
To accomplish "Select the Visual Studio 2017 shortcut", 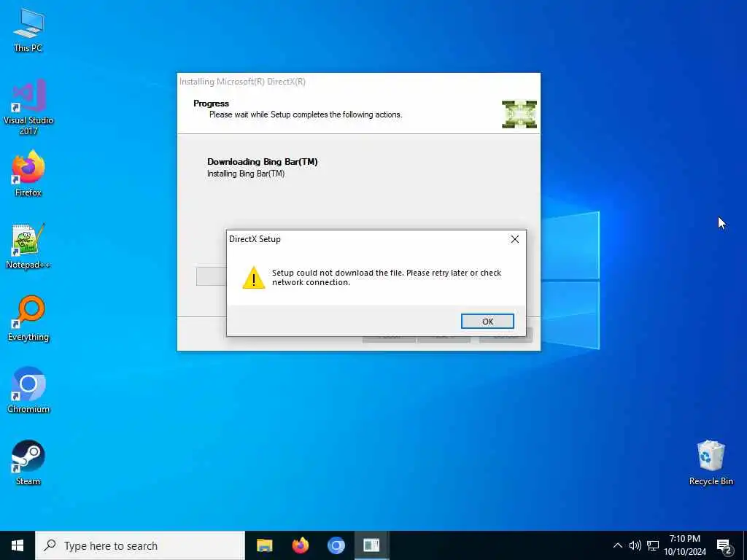I will (x=28, y=107).
